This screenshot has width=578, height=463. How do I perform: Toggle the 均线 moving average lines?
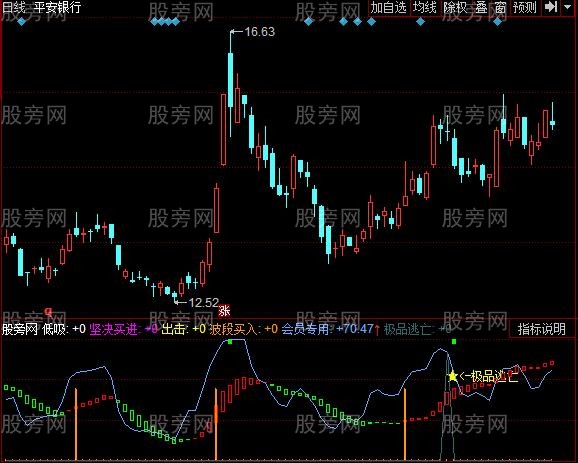(x=425, y=8)
